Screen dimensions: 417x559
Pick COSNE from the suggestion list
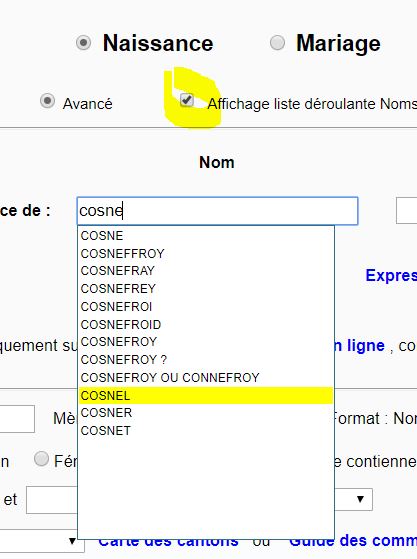pyautogui.click(x=206, y=236)
